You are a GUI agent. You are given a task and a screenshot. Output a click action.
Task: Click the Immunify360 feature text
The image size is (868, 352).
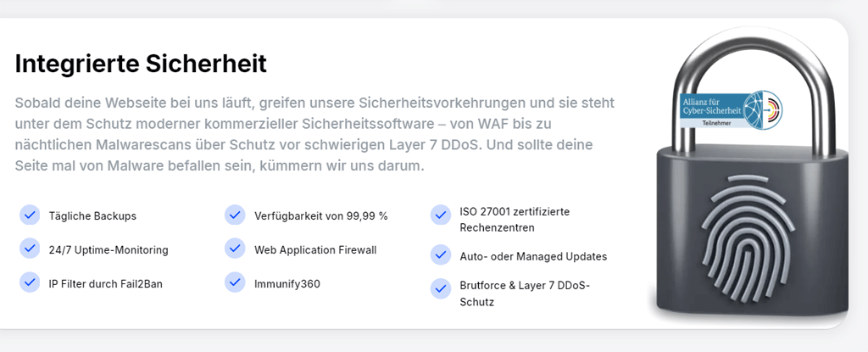[287, 283]
